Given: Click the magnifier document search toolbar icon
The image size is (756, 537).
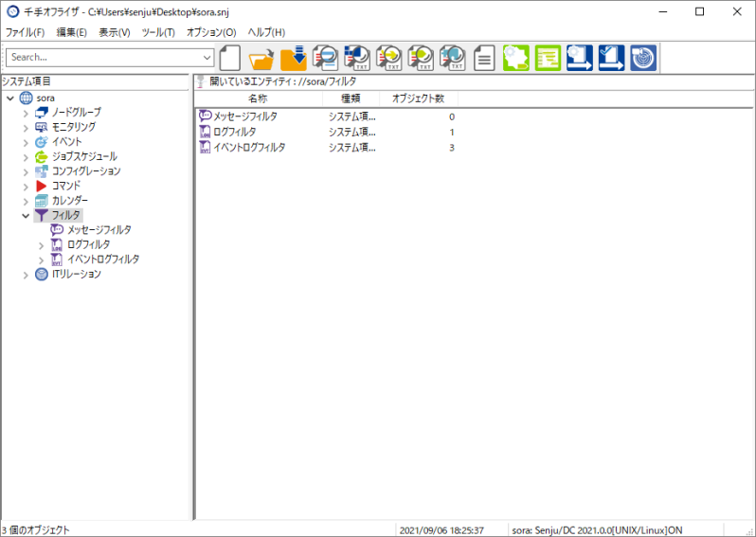Looking at the screenshot, I should (325, 58).
